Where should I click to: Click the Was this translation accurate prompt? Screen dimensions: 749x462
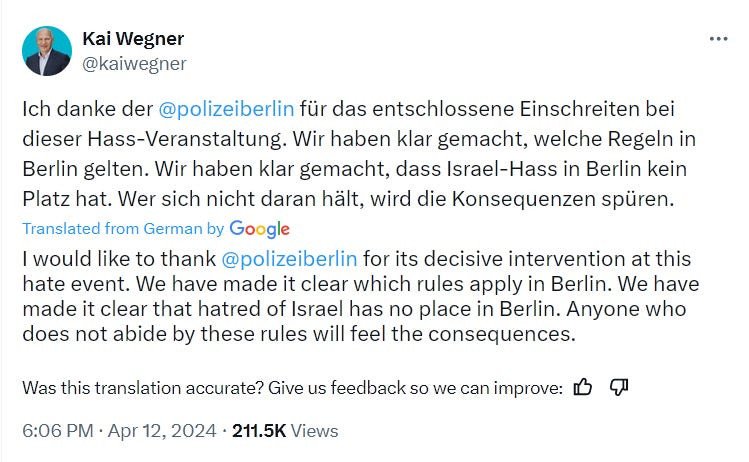292,387
